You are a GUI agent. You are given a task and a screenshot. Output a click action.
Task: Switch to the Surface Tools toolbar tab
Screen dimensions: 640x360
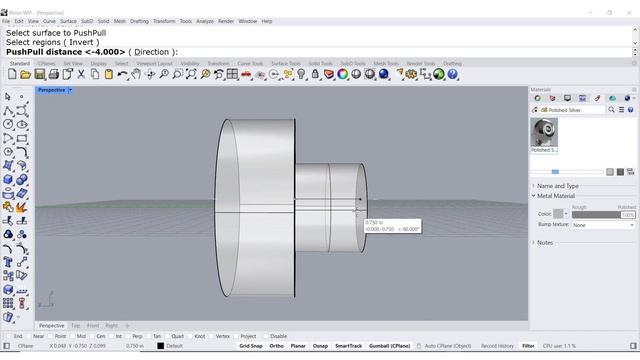point(286,64)
